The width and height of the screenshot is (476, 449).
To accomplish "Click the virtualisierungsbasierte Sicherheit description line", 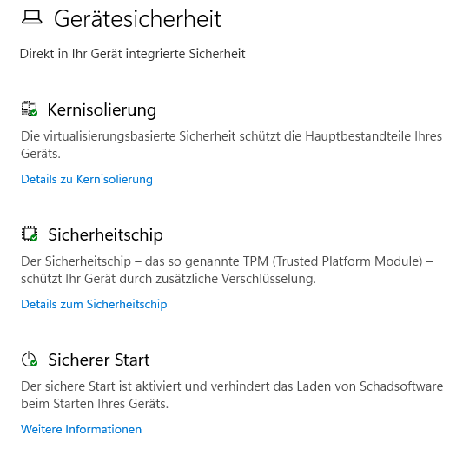I will pyautogui.click(x=231, y=136).
